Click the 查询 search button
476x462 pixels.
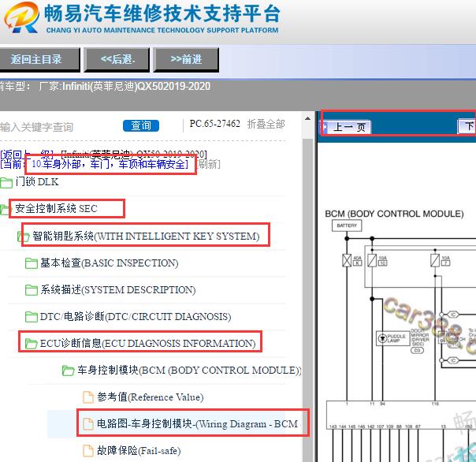[141, 125]
